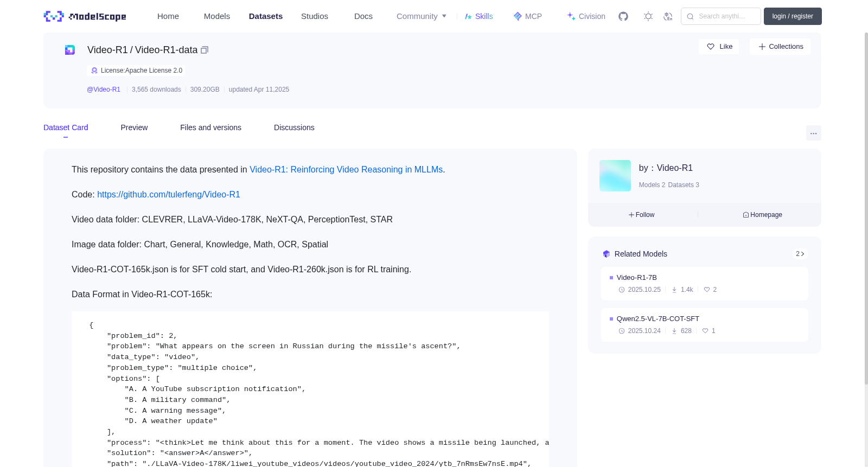Click the ModelScope logo
Viewport: 868px width, 467px height.
point(85,16)
